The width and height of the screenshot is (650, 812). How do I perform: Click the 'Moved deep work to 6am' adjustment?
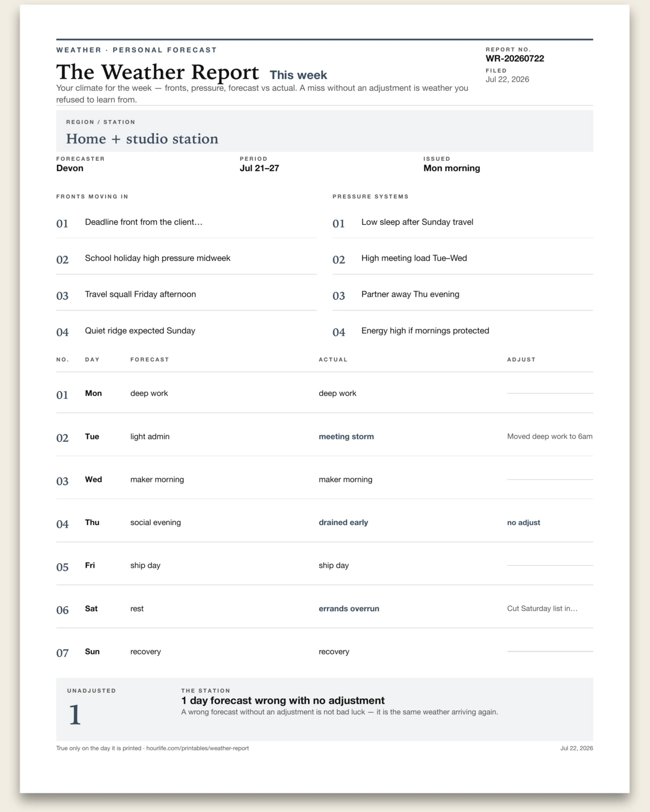[550, 436]
